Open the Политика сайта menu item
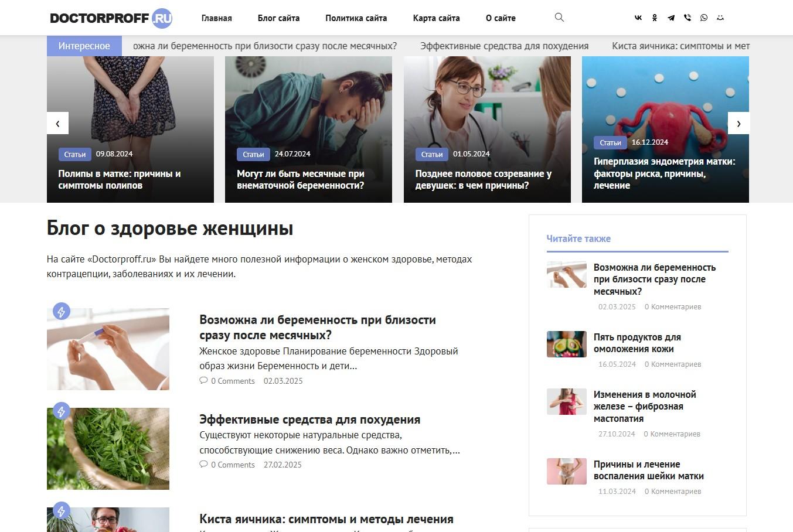 tap(356, 18)
